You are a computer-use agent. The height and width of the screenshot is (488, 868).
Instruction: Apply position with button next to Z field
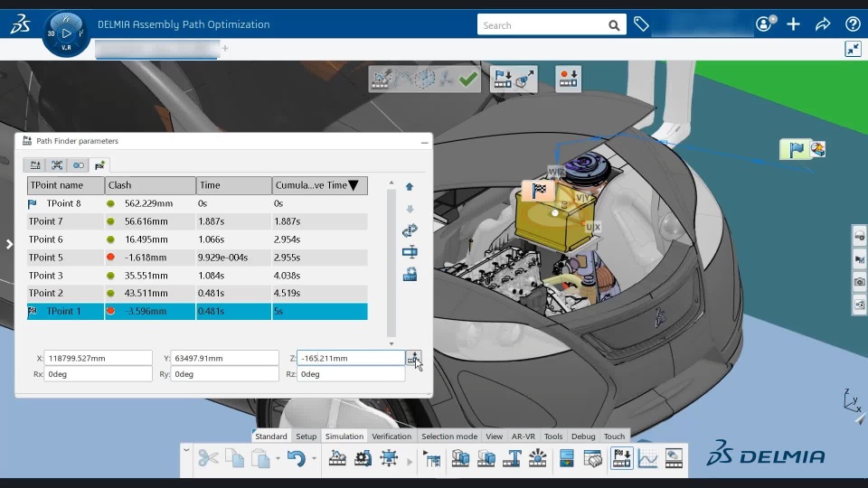(x=413, y=358)
